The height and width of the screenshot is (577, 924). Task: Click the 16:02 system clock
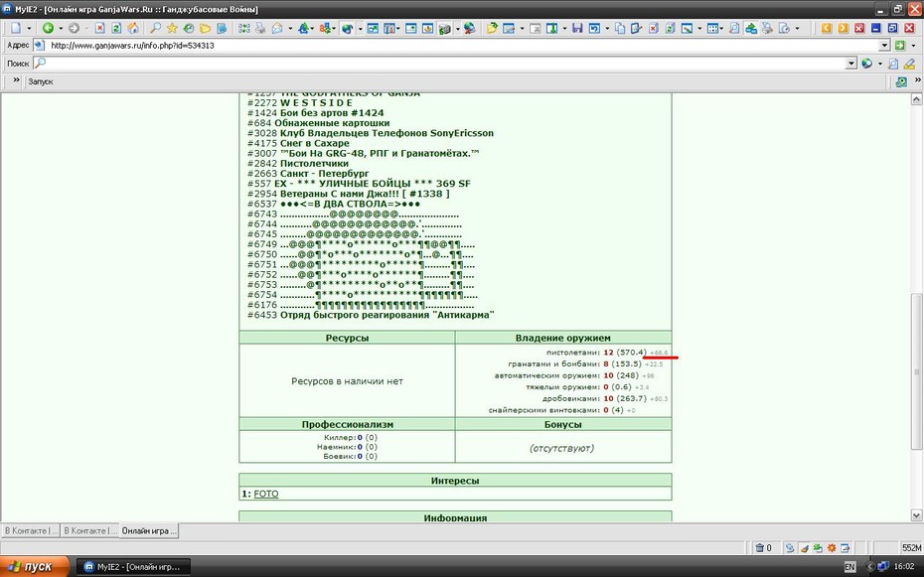tap(903, 567)
